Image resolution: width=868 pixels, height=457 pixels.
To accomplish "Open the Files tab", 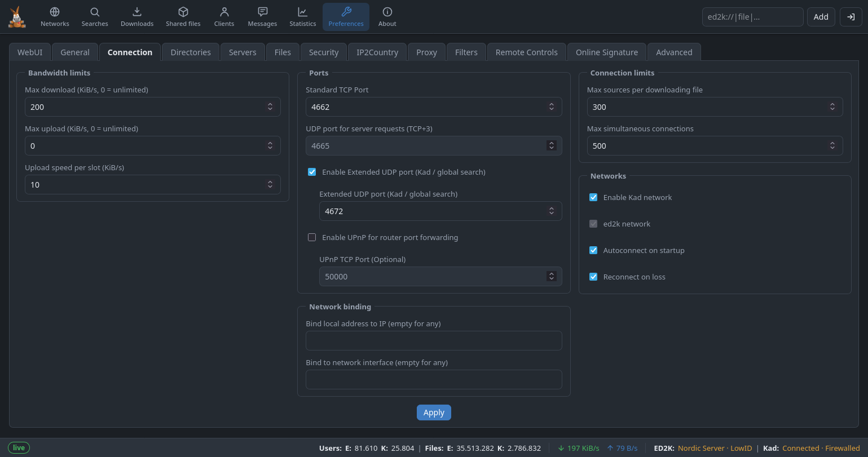I will tap(283, 52).
